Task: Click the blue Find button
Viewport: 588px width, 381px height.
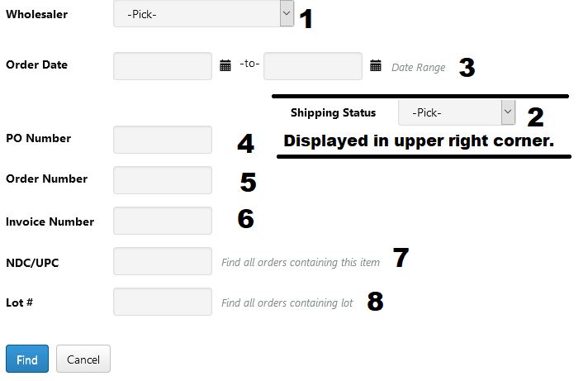Action: (x=27, y=359)
